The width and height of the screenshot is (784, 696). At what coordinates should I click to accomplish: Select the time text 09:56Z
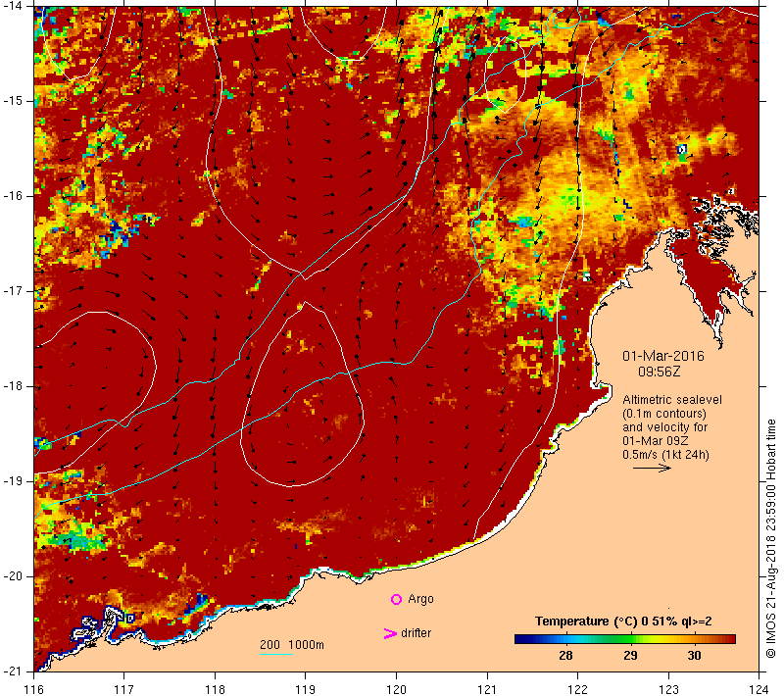tap(659, 372)
